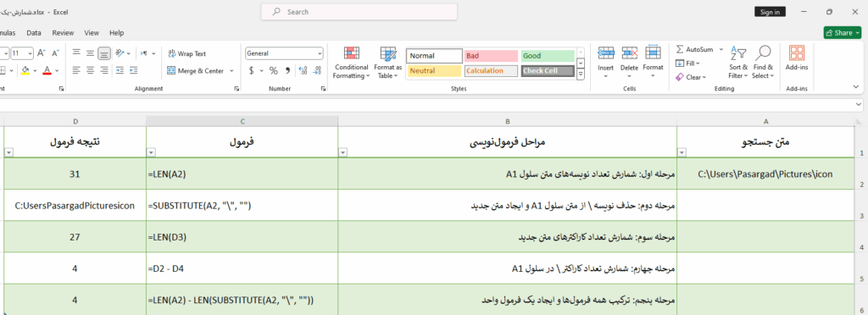The height and width of the screenshot is (315, 868).
Task: Open filter dropdown for مراحل فرمول‌نویسی column
Action: [x=342, y=153]
